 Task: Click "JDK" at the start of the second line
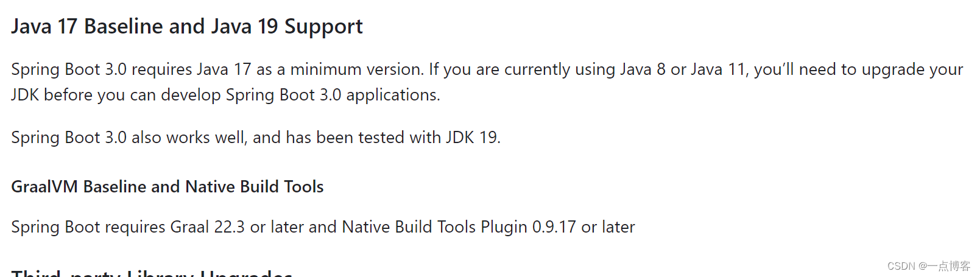(x=25, y=96)
